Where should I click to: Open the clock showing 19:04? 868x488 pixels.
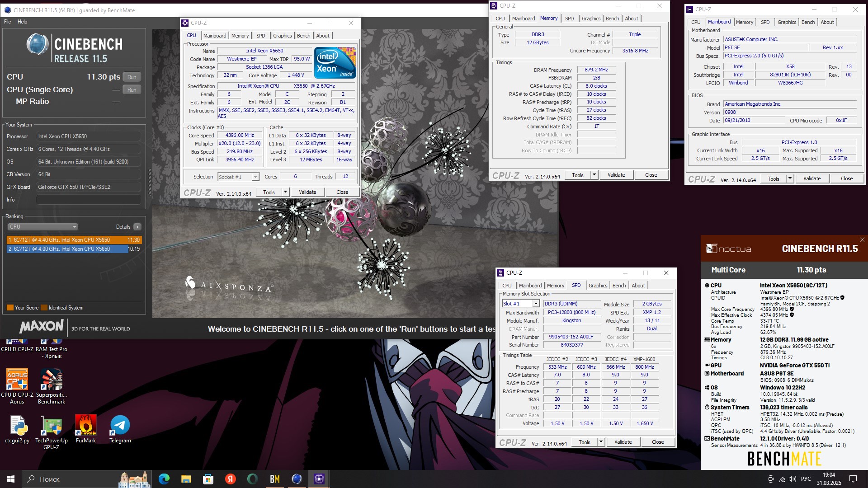829,479
